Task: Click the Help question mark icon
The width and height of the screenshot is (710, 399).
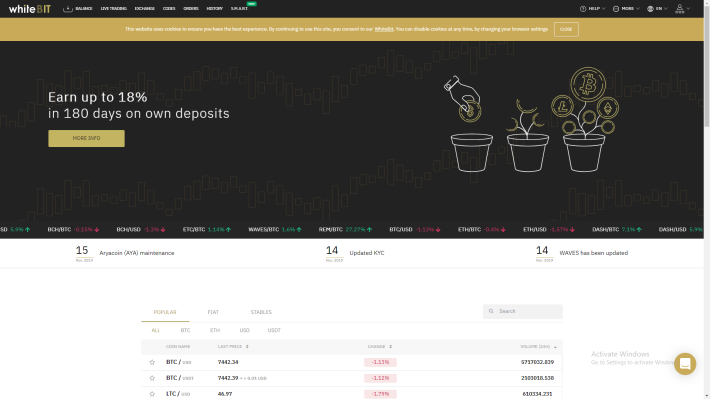Action: (583, 9)
